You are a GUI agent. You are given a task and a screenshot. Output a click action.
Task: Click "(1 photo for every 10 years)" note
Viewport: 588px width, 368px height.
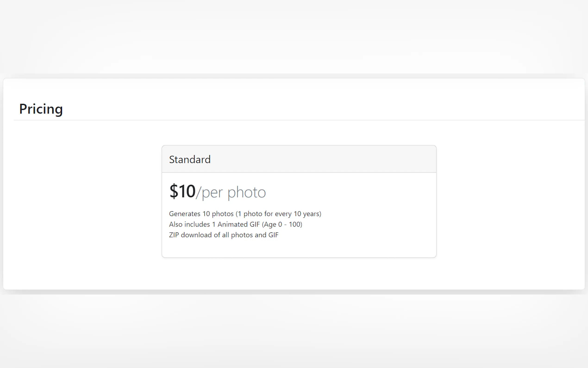coord(278,214)
